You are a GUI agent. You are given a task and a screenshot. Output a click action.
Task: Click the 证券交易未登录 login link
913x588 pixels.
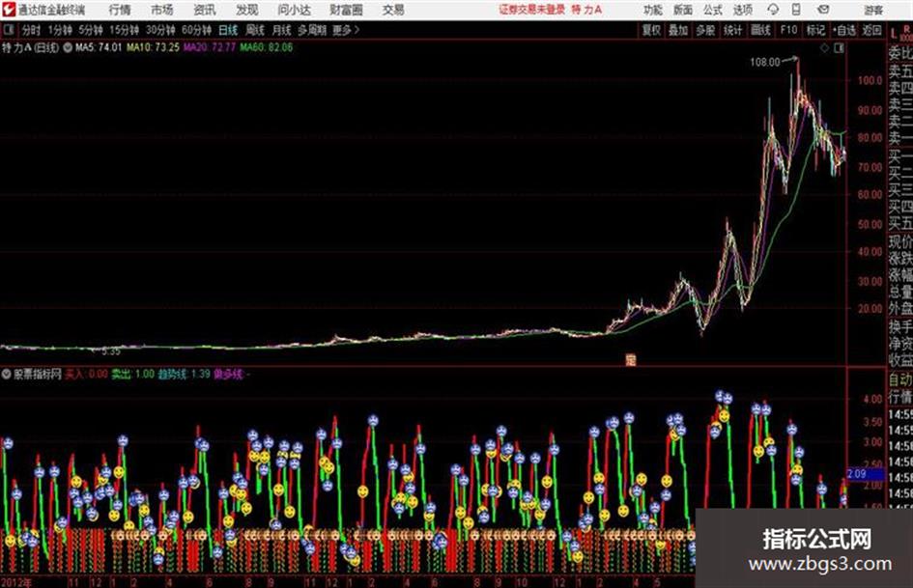[x=531, y=10]
